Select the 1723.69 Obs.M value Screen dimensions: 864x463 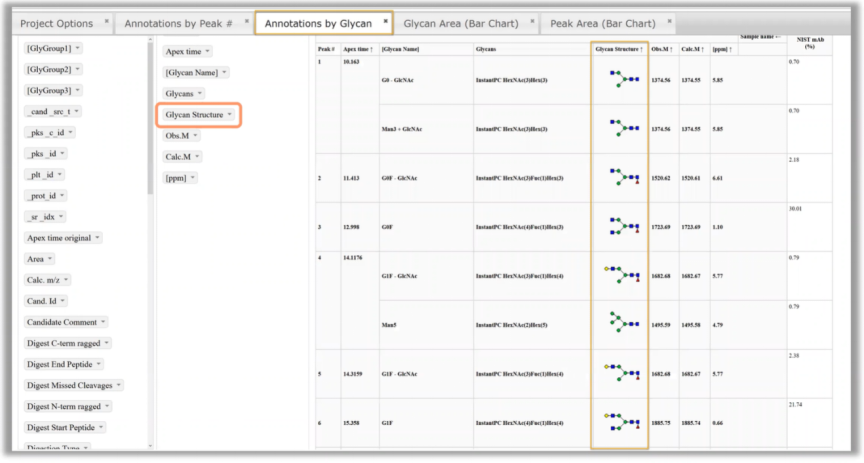coord(661,227)
